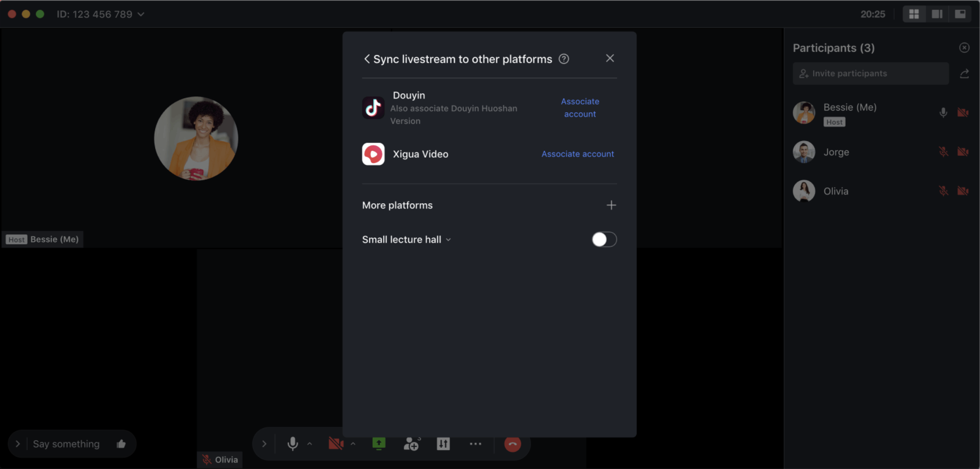The height and width of the screenshot is (469, 980).
Task: Open microphone device selection chevron
Action: click(310, 444)
